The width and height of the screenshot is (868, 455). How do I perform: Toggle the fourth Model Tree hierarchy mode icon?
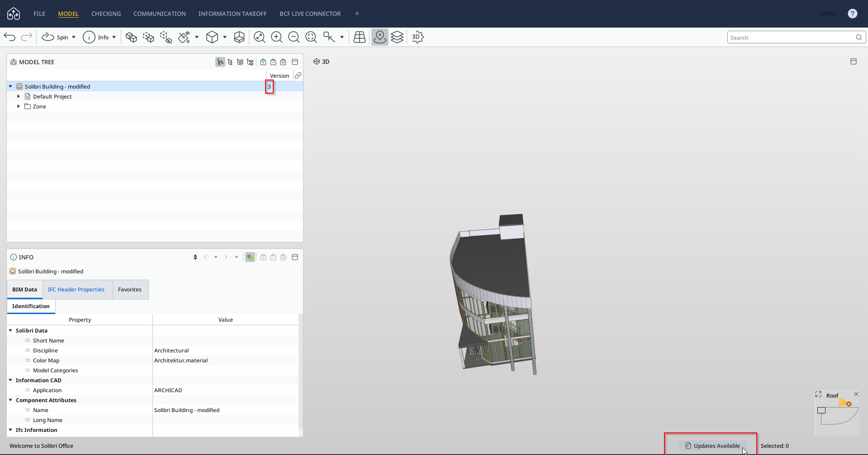[x=250, y=62]
